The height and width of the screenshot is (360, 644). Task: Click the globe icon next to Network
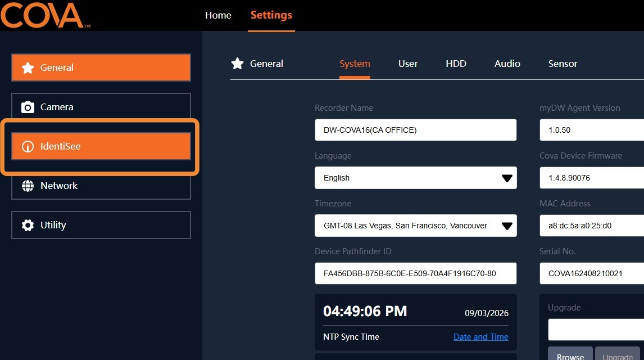click(x=28, y=186)
